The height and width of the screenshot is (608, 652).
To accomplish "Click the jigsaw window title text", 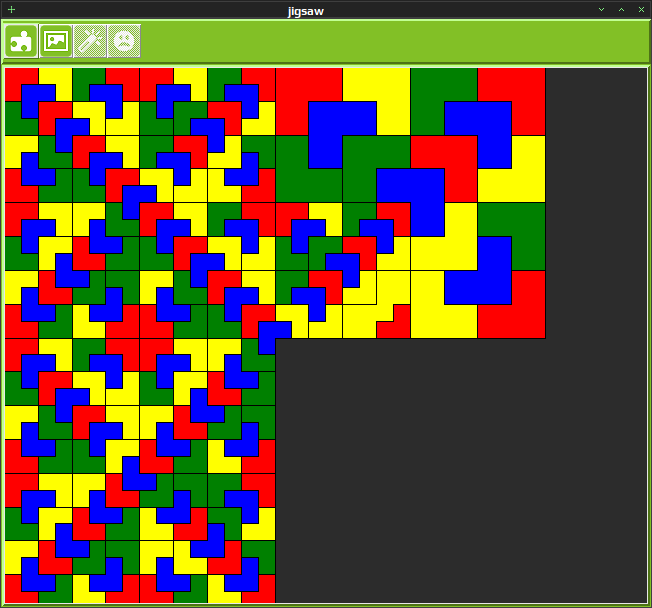I will (x=306, y=11).
